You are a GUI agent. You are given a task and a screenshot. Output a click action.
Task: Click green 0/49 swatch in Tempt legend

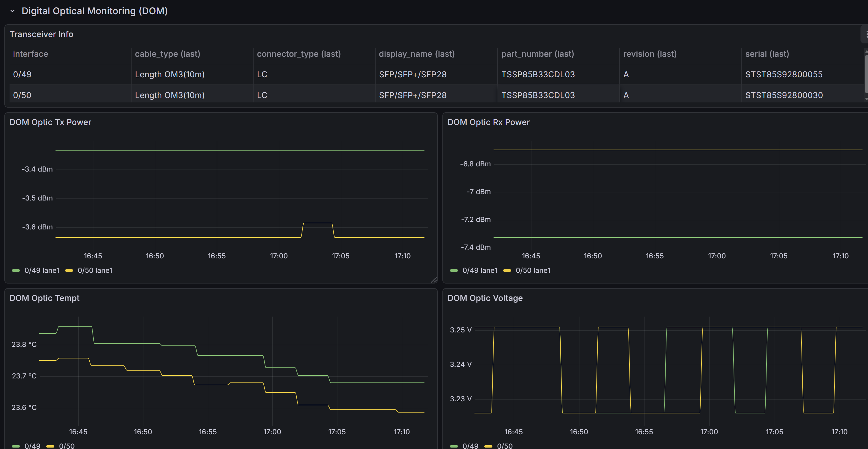[16, 446]
